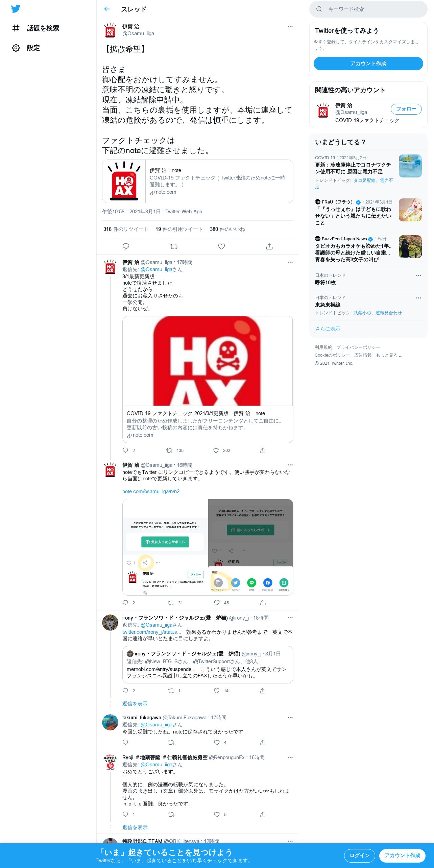Retweet icon showing 31
The width and height of the screenshot is (434, 868).
tap(171, 603)
